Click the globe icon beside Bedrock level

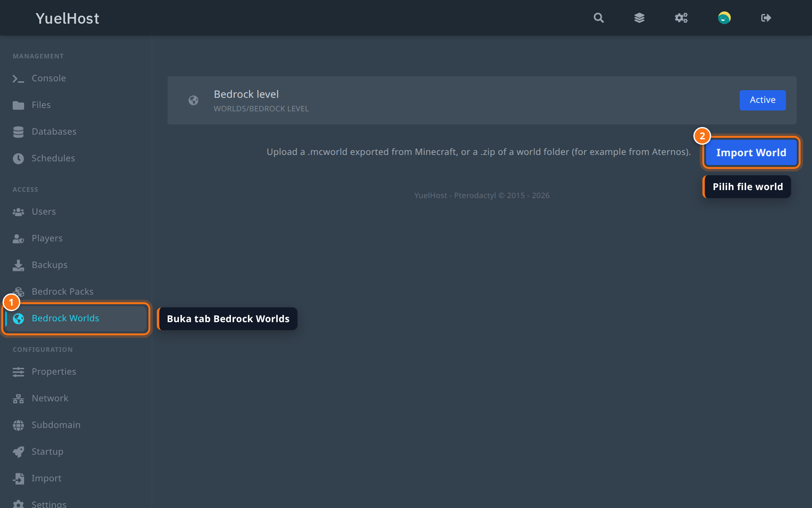[x=193, y=100]
